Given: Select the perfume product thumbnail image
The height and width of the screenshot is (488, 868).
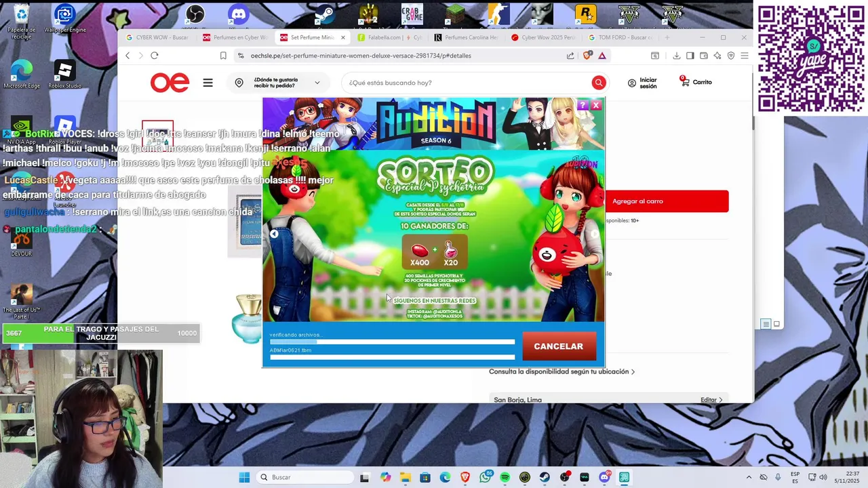Looking at the screenshot, I should (157, 136).
